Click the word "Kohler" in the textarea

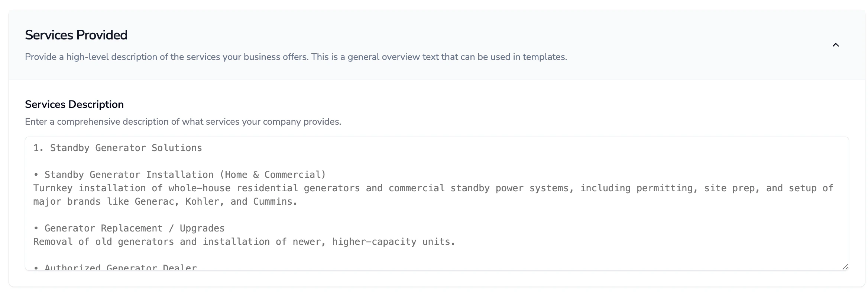tap(205, 201)
